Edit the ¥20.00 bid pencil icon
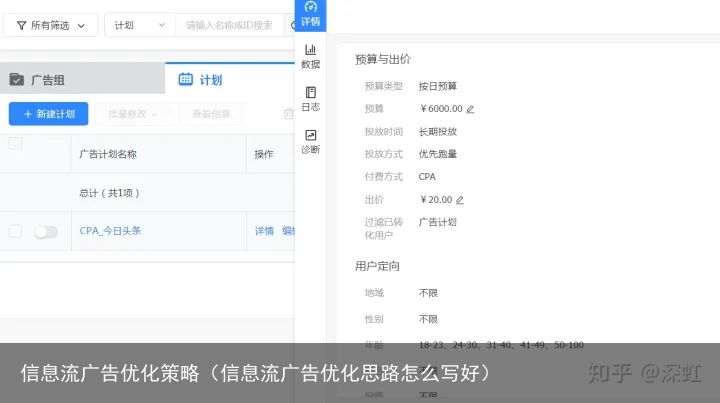720x403 pixels. (460, 200)
